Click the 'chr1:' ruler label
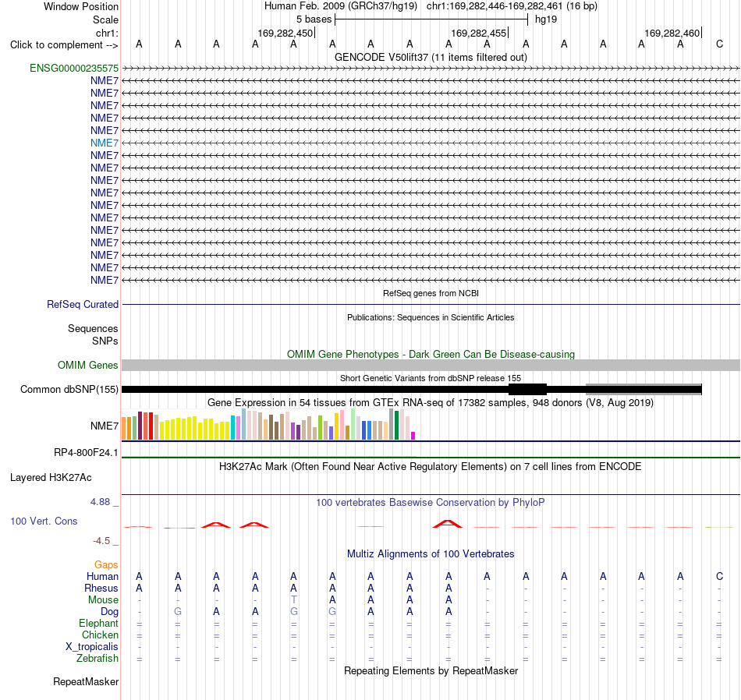741x700 pixels. pos(108,34)
